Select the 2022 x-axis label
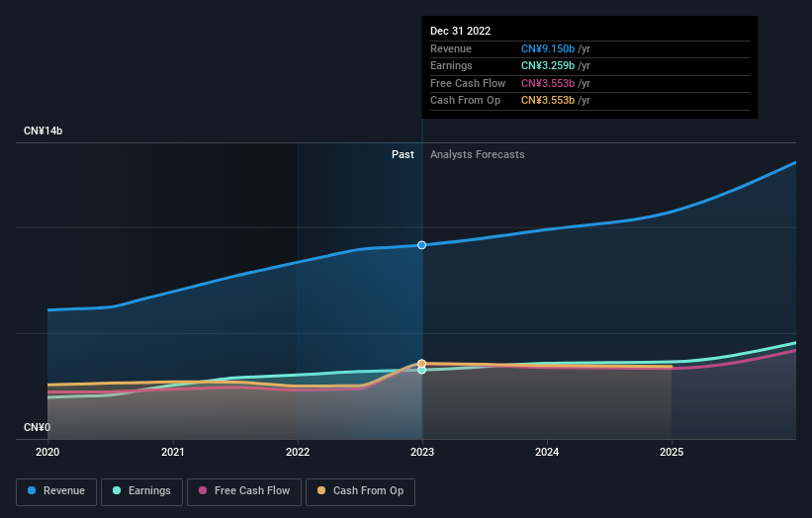 click(298, 453)
